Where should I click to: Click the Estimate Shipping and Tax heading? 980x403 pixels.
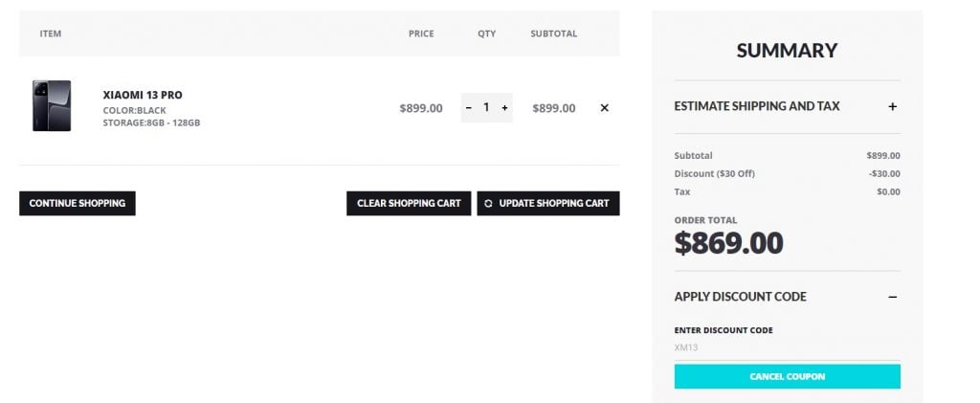coord(757,106)
